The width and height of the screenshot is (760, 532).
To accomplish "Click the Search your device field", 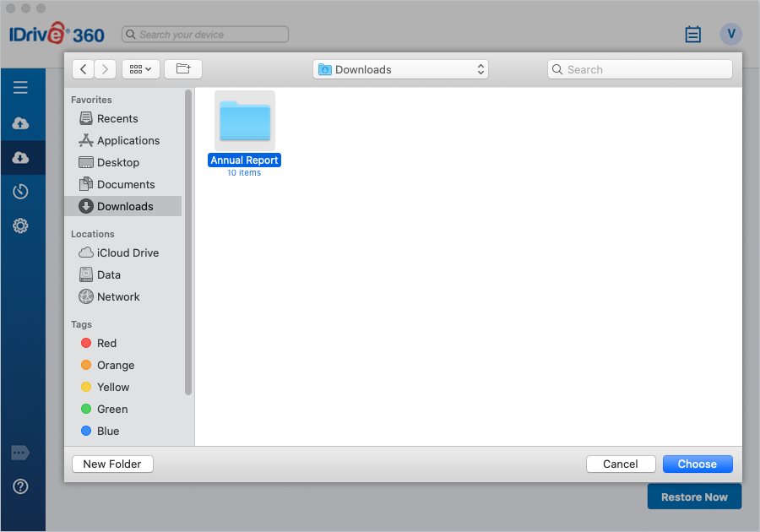I will point(205,35).
